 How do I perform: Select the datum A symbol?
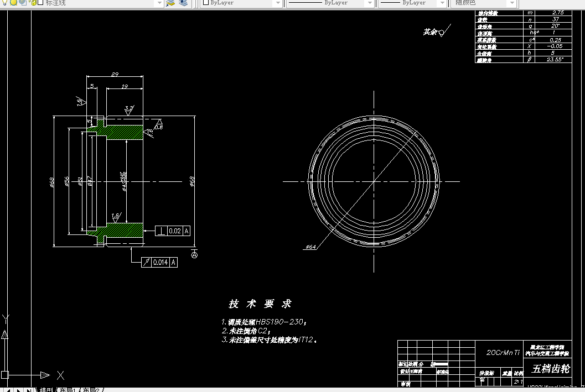[194, 254]
